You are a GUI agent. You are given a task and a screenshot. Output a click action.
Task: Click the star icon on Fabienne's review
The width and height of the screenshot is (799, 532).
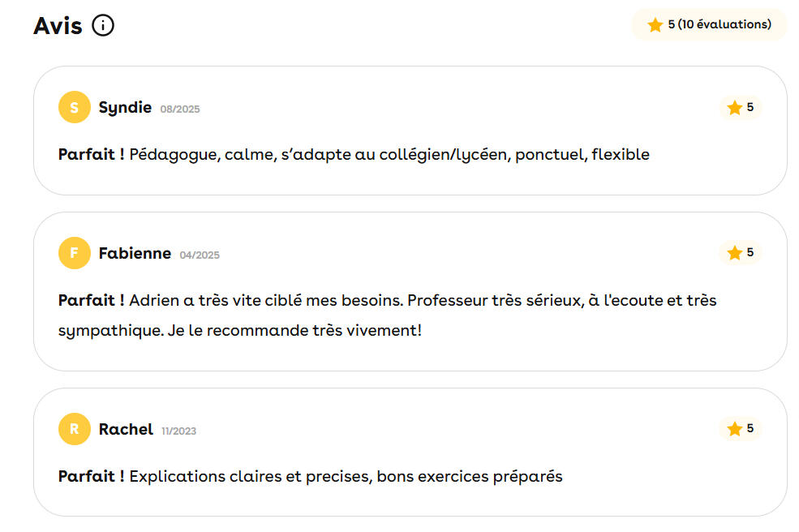(735, 253)
